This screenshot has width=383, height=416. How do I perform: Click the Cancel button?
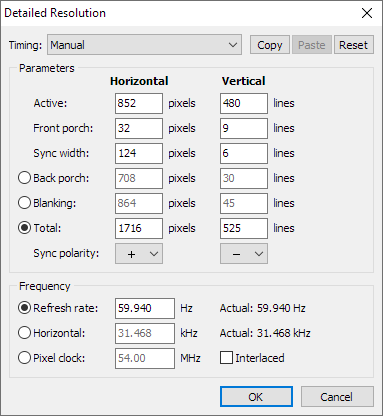(337, 397)
